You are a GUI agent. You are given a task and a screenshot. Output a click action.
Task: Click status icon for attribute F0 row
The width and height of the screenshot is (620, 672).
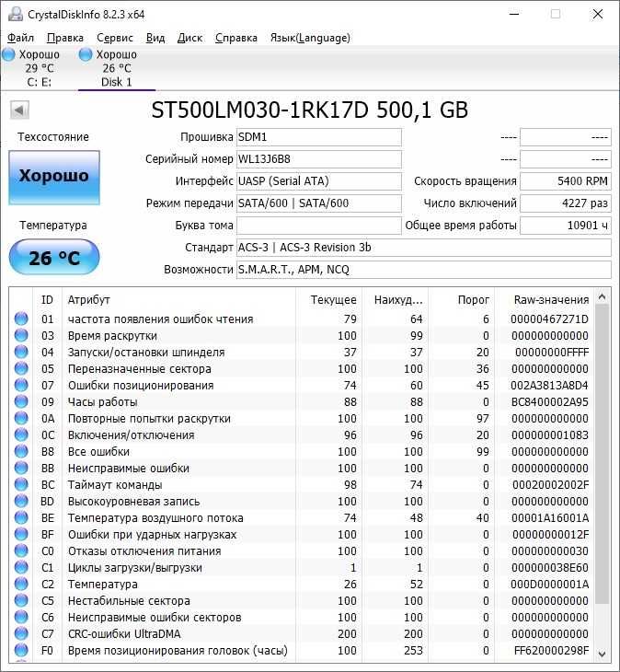tap(21, 650)
